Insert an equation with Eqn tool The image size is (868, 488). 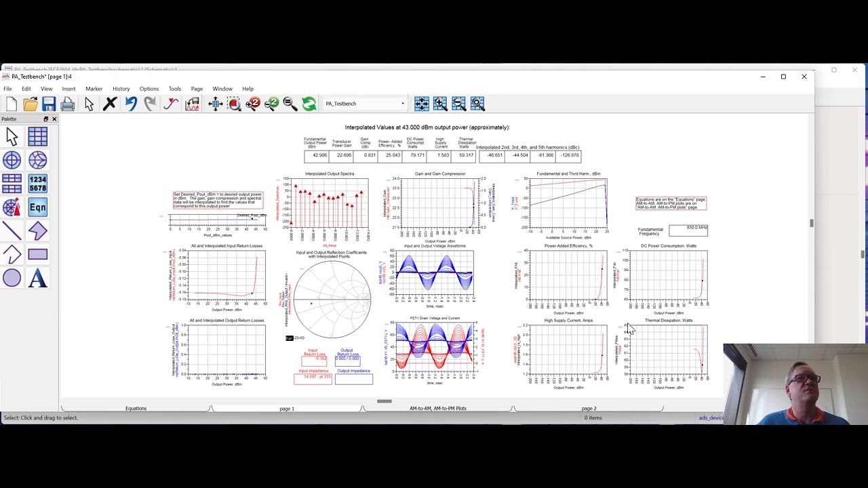(37, 207)
